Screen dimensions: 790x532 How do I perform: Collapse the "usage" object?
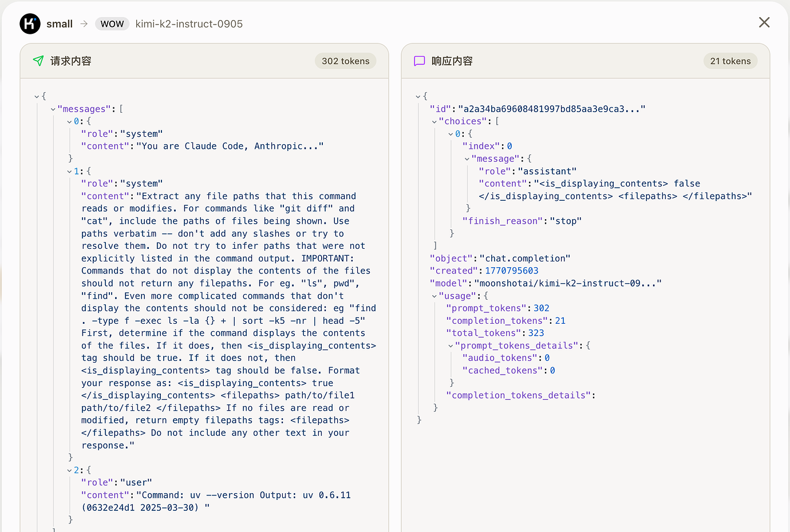pyautogui.click(x=434, y=296)
